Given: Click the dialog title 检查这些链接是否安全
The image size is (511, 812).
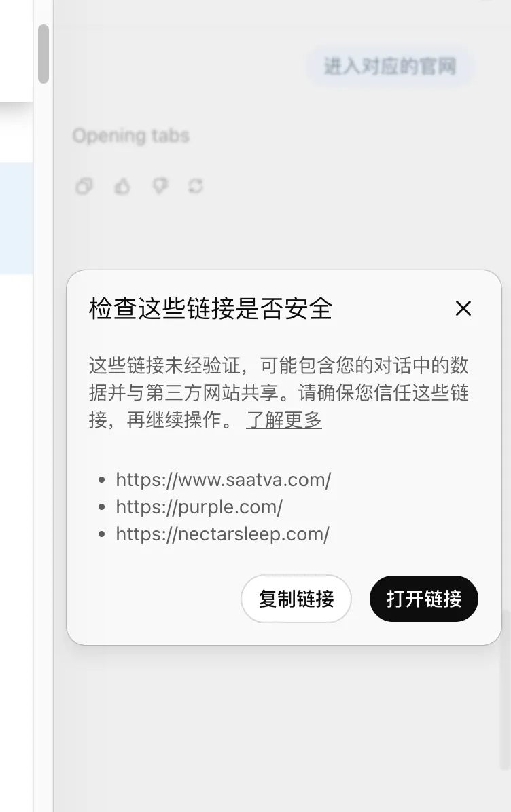Looking at the screenshot, I should pyautogui.click(x=211, y=309).
